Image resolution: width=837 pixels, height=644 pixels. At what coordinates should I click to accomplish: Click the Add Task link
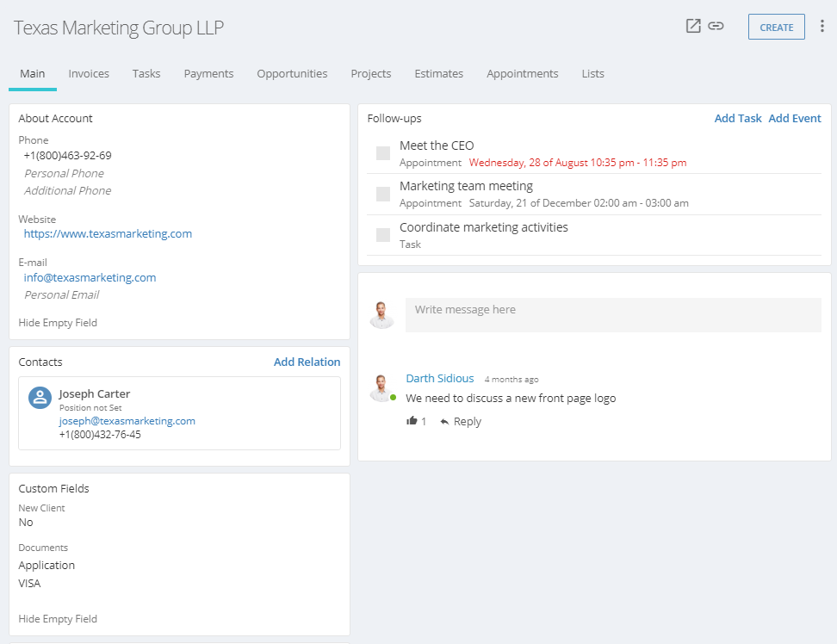pos(738,119)
